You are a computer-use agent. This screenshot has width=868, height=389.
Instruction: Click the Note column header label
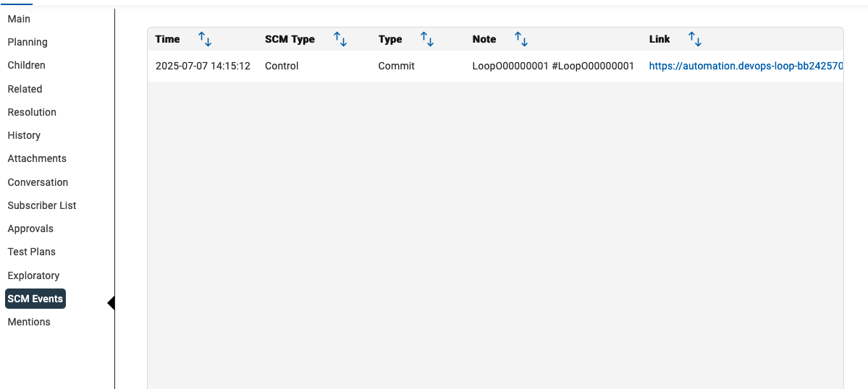click(x=484, y=39)
